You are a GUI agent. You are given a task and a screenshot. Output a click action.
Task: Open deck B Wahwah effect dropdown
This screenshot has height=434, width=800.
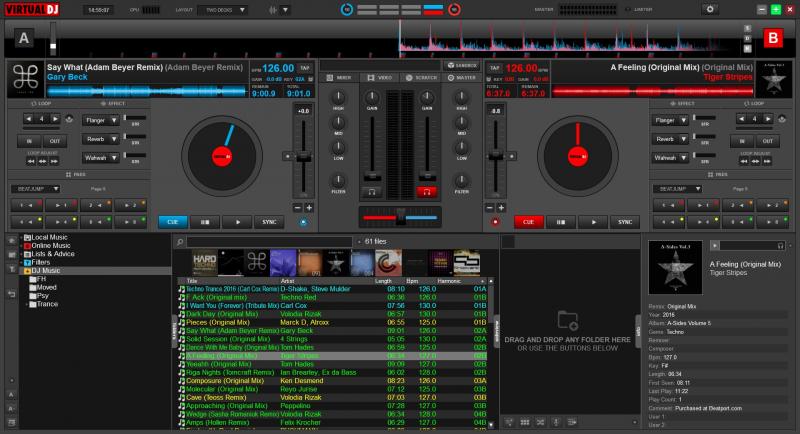670,158
